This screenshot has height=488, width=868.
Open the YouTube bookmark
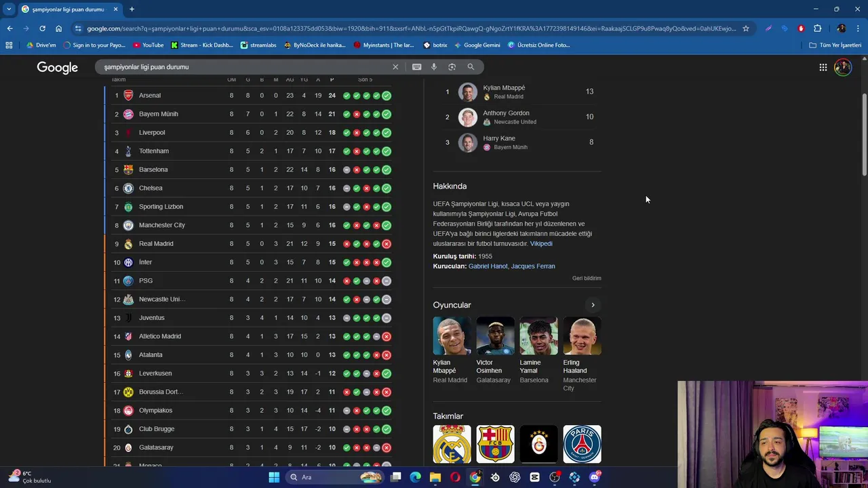(x=149, y=45)
